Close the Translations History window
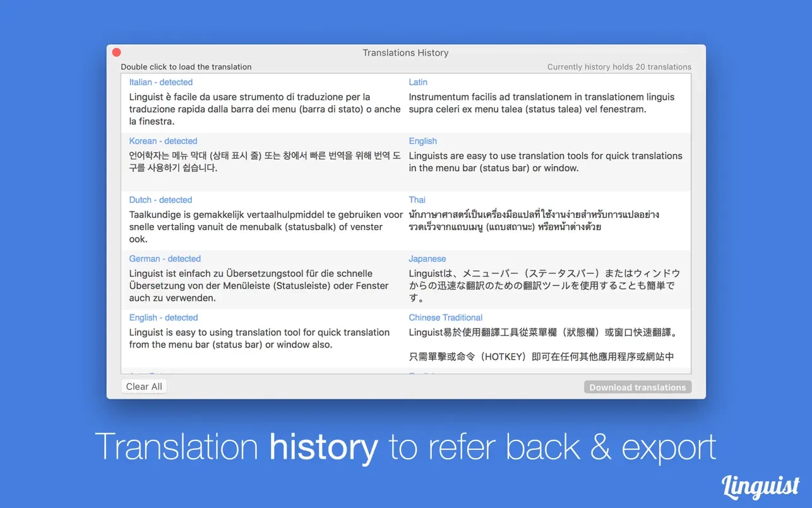This screenshot has width=812, height=508. (116, 52)
